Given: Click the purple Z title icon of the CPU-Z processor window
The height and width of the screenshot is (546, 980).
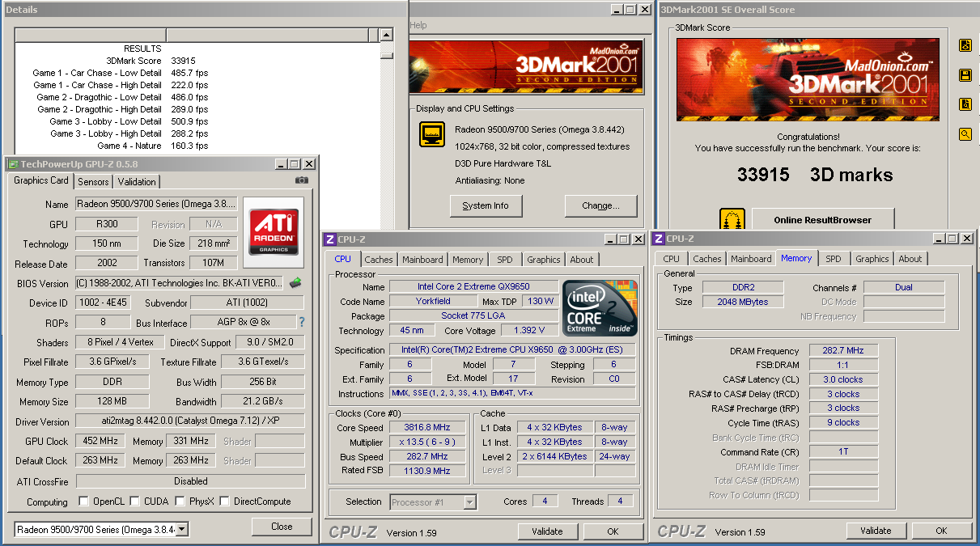Looking at the screenshot, I should click(329, 239).
